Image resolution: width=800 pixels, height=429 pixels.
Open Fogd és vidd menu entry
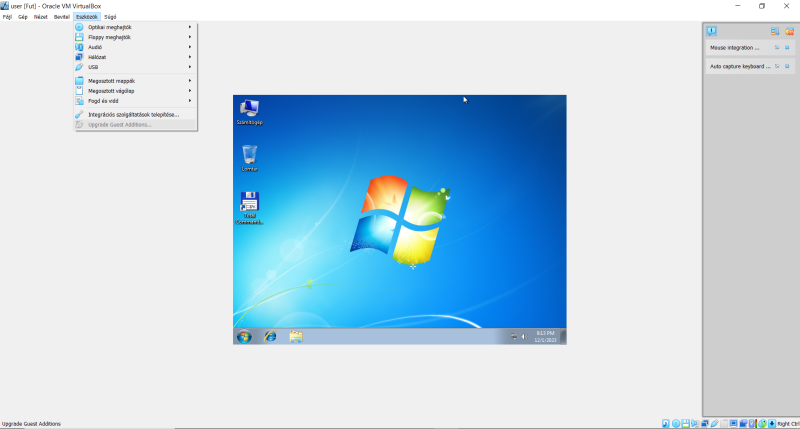[135, 101]
